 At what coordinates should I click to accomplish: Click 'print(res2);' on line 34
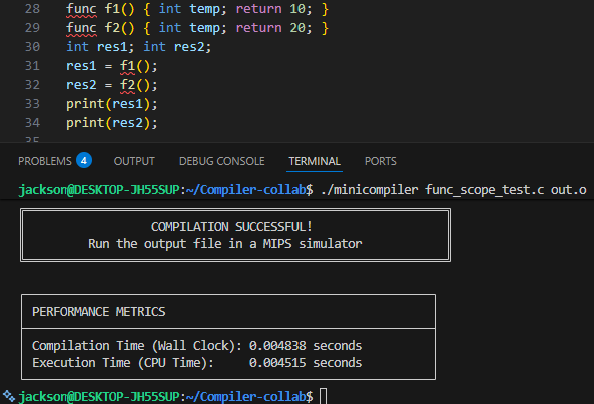click(112, 122)
